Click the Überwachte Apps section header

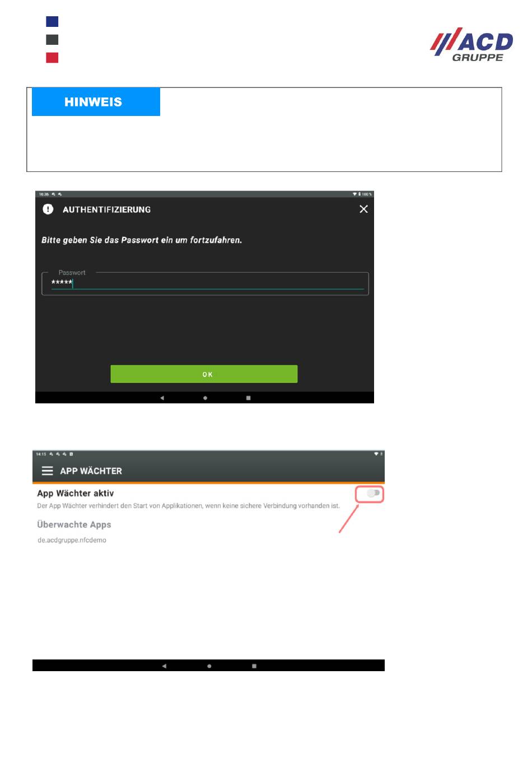pyautogui.click(x=74, y=524)
